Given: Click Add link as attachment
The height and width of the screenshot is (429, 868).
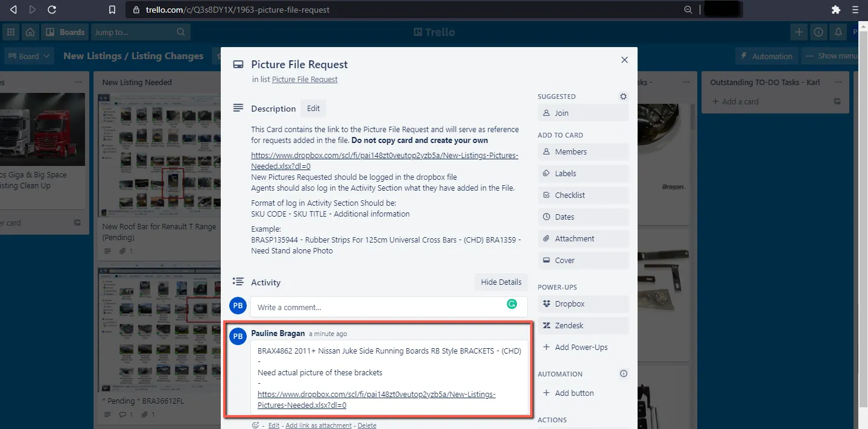Looking at the screenshot, I should coord(318,425).
